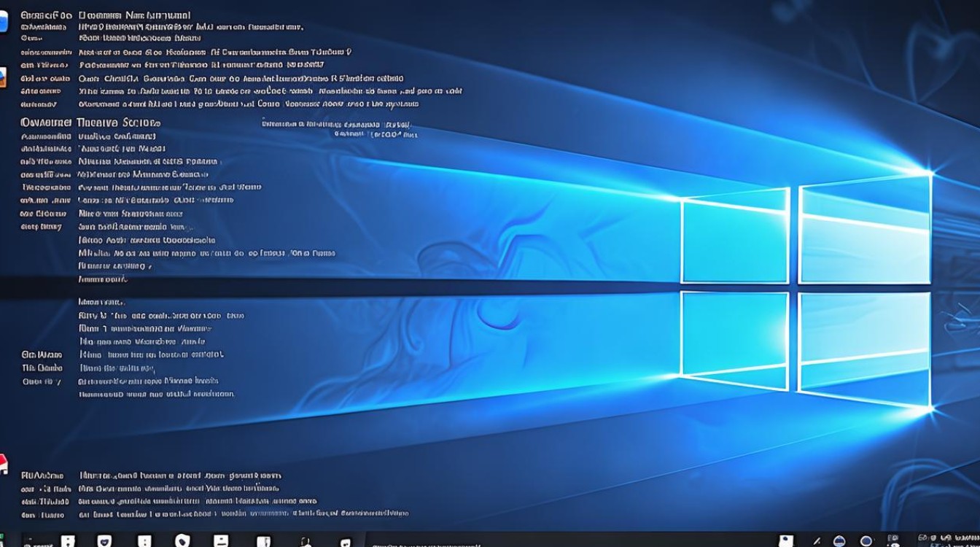Open the orange and blue desktop icon

pos(3,78)
